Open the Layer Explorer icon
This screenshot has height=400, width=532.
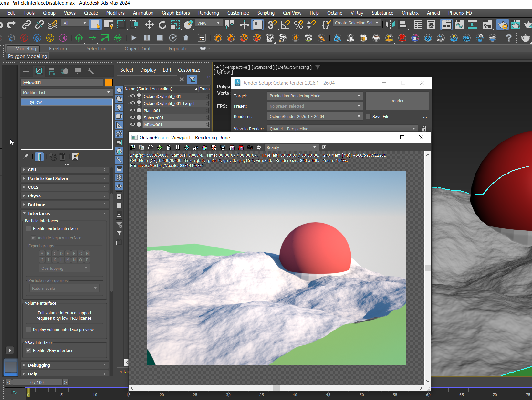pos(431,25)
